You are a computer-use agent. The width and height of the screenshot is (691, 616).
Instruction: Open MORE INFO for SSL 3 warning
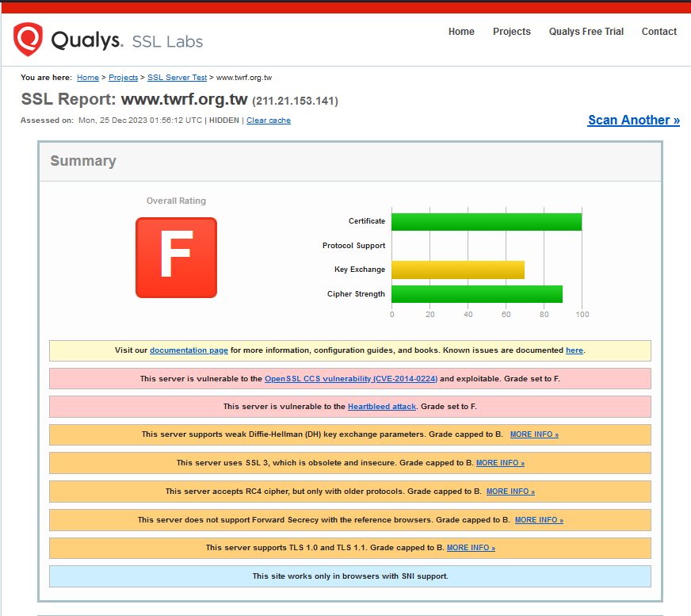pos(500,463)
